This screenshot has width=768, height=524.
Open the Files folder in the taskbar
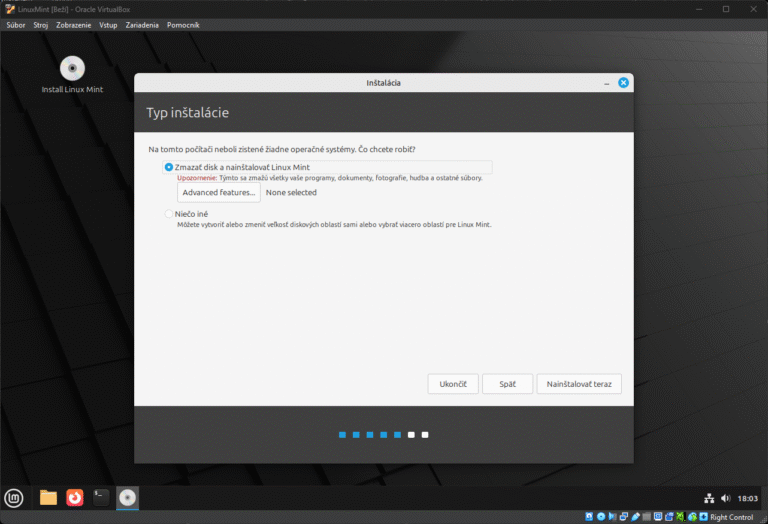[x=48, y=498]
